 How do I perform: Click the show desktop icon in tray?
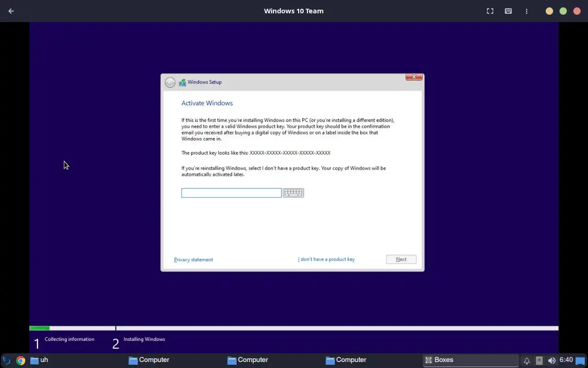(580, 361)
